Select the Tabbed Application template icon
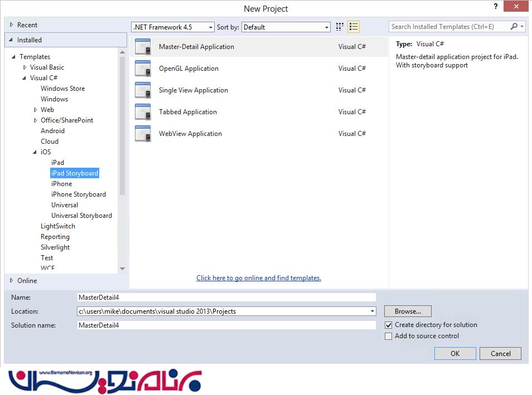 [143, 112]
